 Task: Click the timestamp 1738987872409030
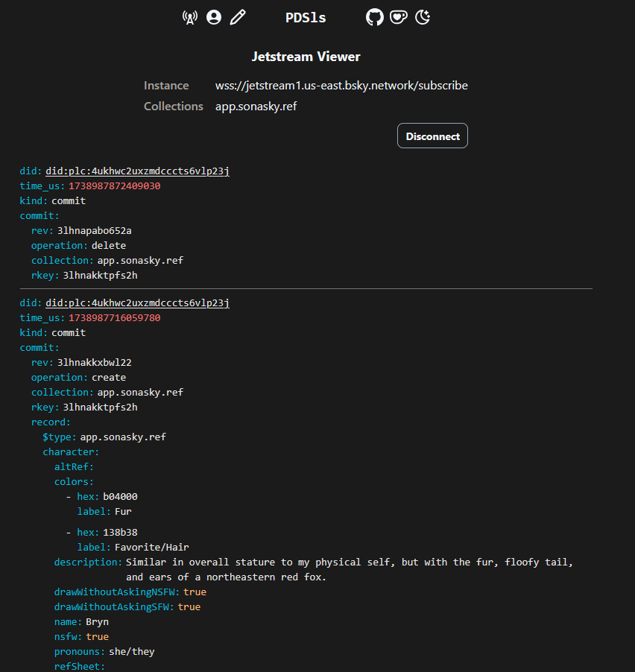tap(114, 186)
